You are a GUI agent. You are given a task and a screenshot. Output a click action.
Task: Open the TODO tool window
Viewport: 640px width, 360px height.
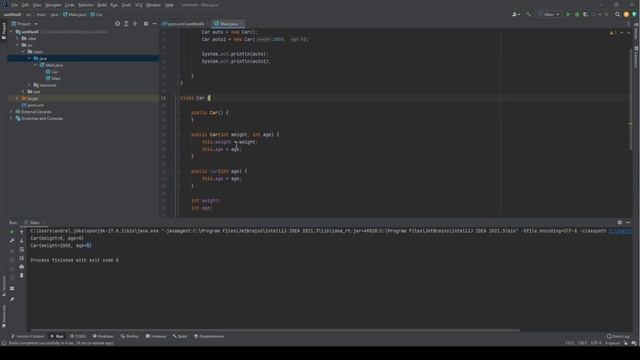78,336
